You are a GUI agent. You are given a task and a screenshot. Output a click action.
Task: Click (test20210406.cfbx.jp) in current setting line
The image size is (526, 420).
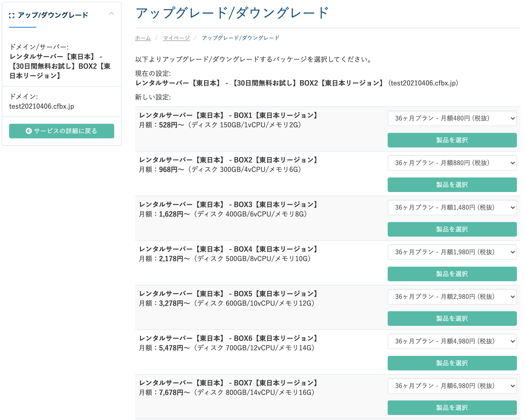(x=423, y=83)
